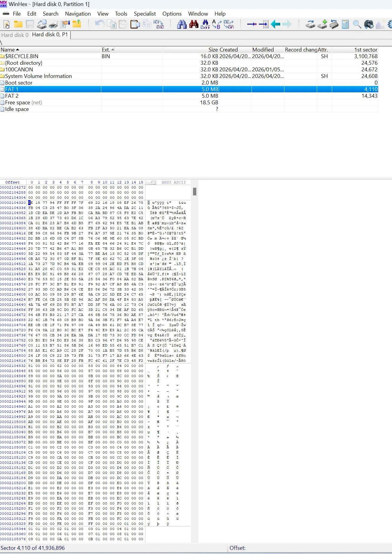Open the Search menu
Screen dimensions: 392x554
pos(50,14)
